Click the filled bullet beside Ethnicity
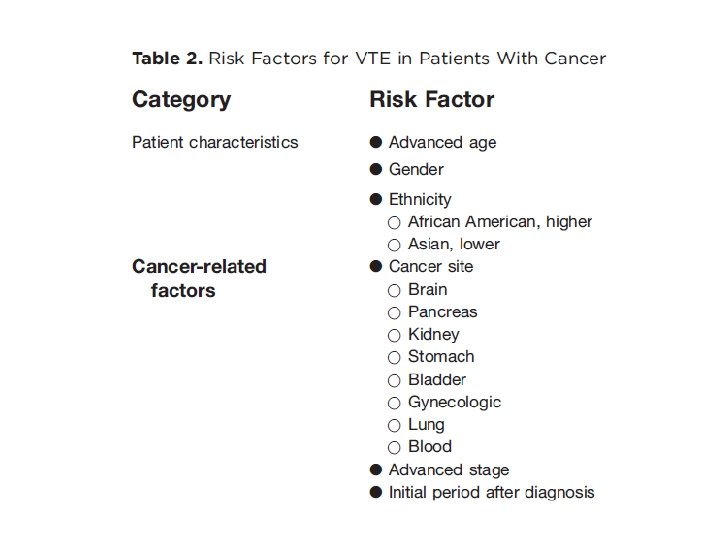The height and width of the screenshot is (540, 720). click(376, 199)
